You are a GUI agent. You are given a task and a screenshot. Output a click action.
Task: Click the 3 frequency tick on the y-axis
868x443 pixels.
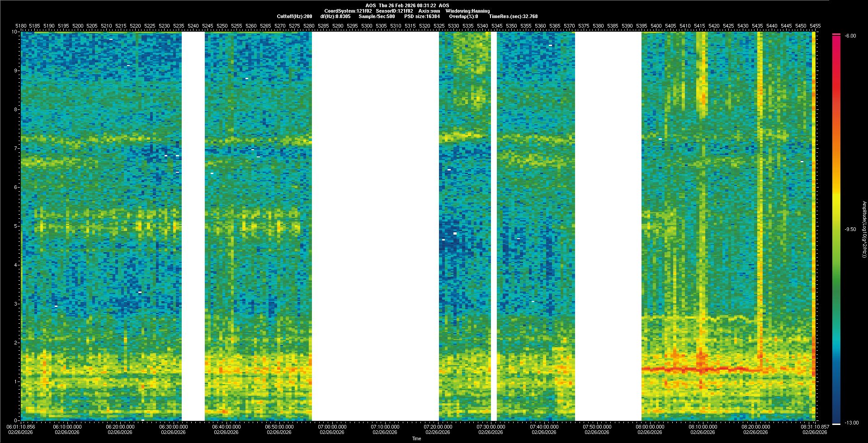pyautogui.click(x=16, y=304)
